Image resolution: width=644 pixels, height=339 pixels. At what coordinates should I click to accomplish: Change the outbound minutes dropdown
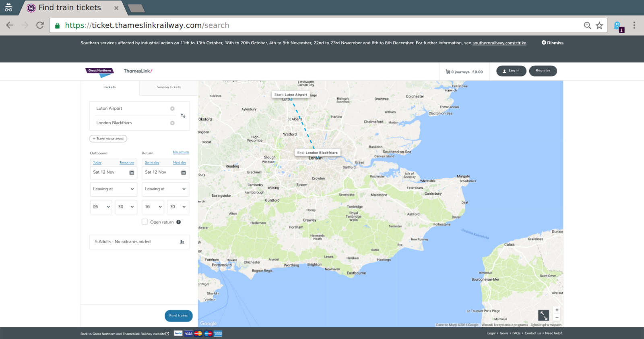tap(126, 207)
